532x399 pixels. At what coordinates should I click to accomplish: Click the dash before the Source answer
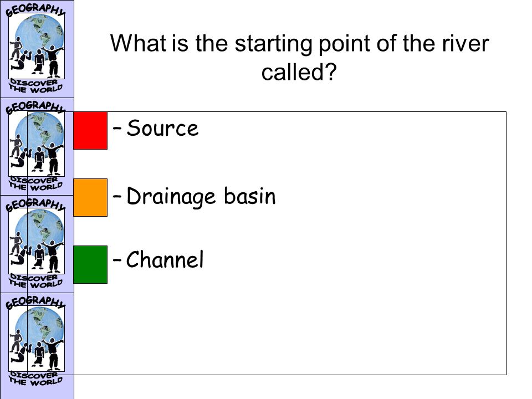click(117, 129)
